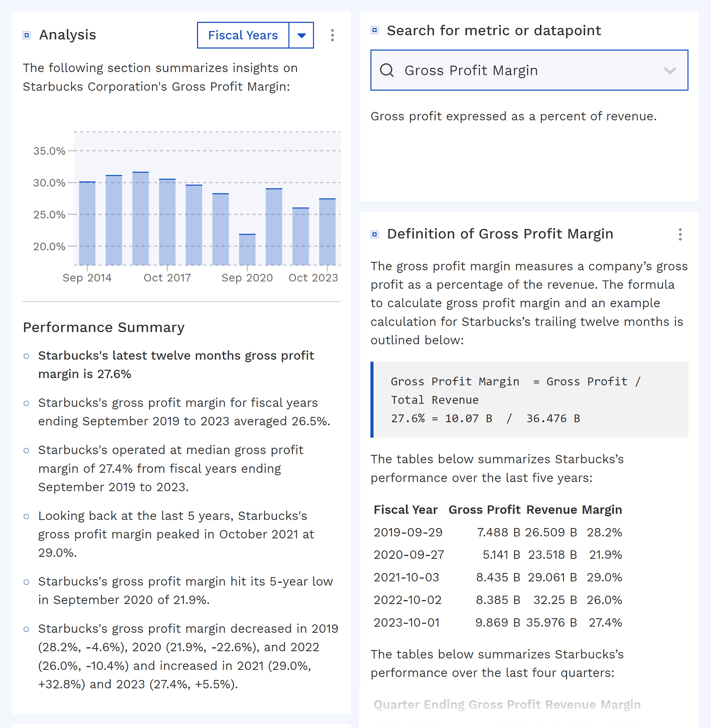711x728 pixels.
Task: Click the Fiscal Years button
Action: (x=243, y=35)
